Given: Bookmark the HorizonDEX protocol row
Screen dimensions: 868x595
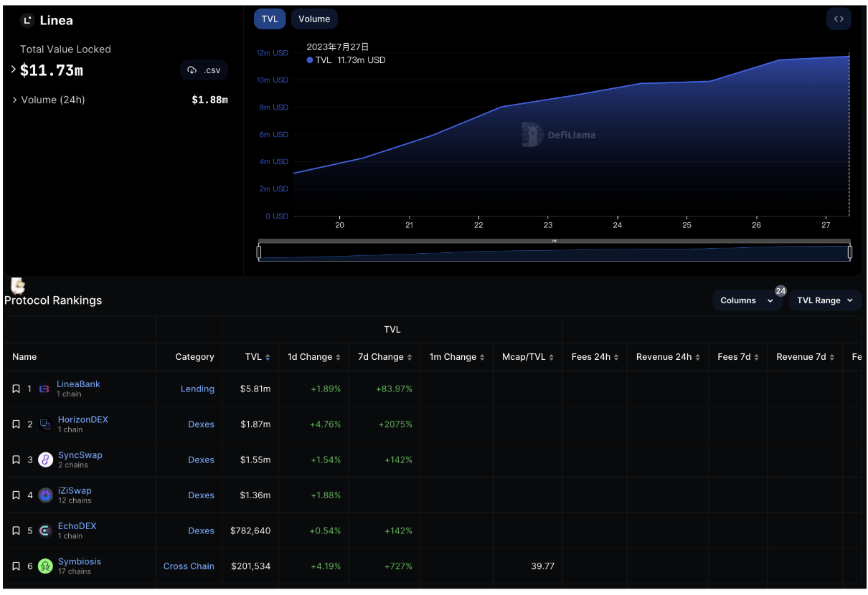Looking at the screenshot, I should [x=16, y=424].
